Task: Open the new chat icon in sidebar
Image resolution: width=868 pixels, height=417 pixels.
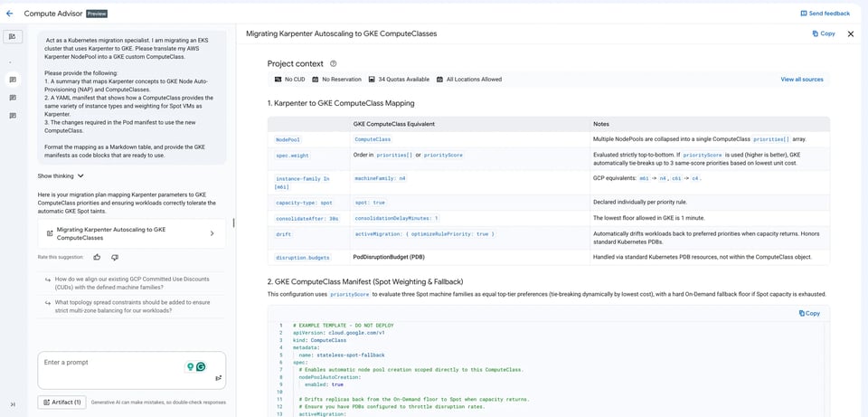Action: 12,36
